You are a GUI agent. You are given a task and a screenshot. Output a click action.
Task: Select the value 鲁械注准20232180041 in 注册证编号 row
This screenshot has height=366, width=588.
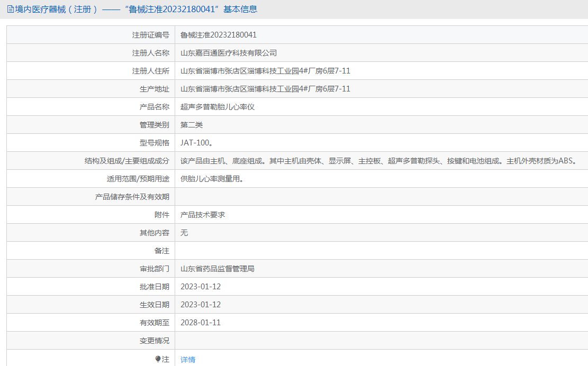(x=219, y=35)
